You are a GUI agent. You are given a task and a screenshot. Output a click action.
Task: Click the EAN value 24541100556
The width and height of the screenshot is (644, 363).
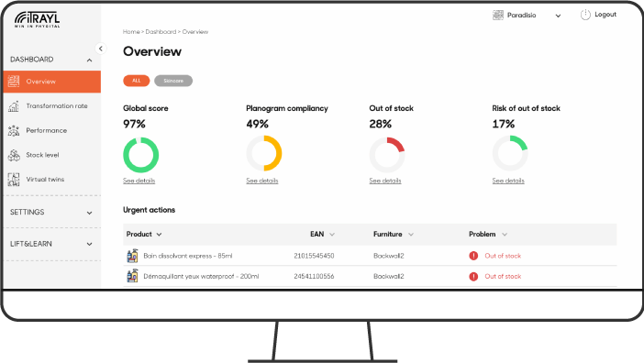pyautogui.click(x=314, y=276)
